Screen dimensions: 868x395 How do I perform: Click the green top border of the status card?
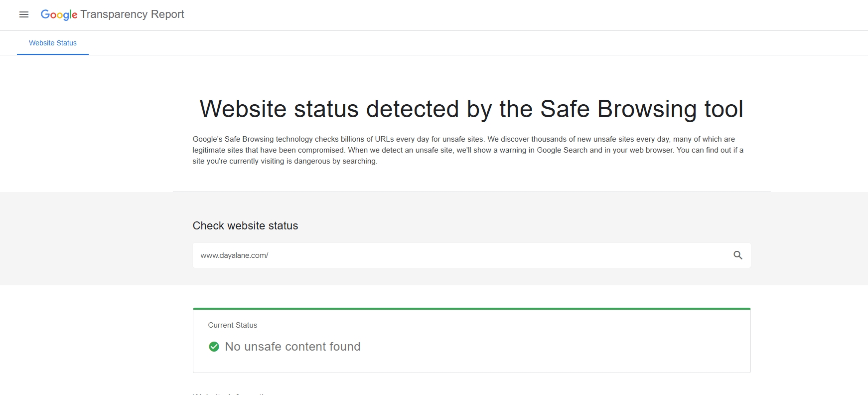pos(471,309)
